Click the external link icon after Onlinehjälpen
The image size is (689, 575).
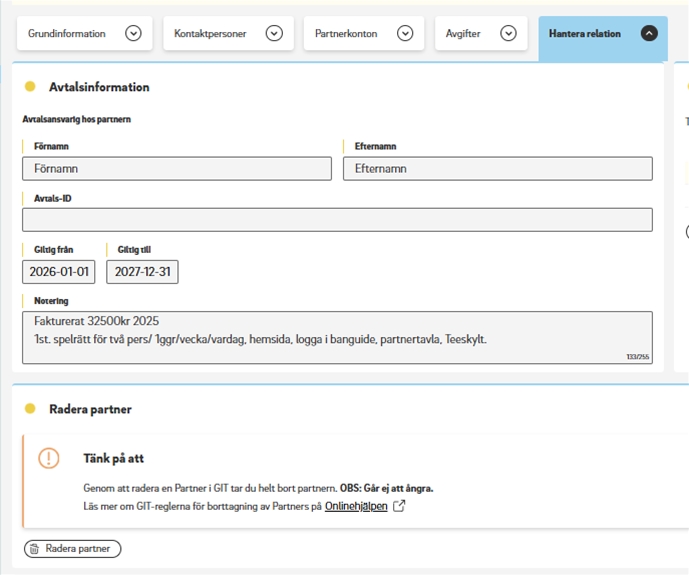399,506
